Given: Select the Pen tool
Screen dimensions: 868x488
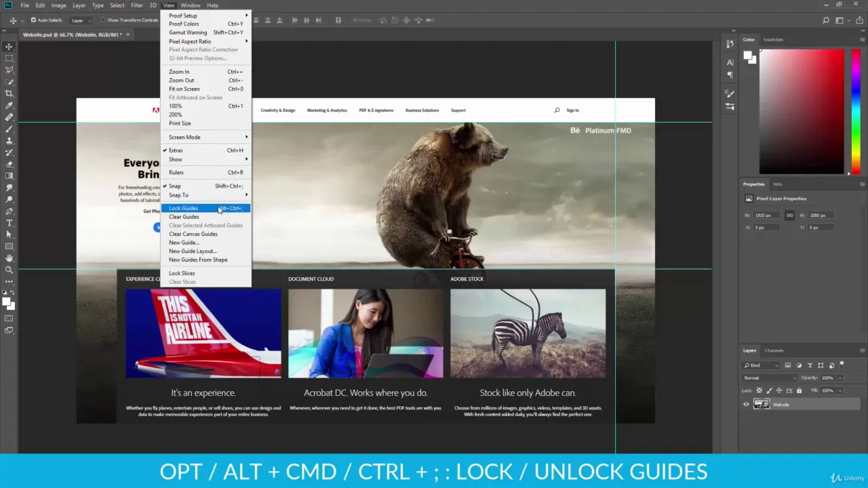Looking at the screenshot, I should pos(9,211).
